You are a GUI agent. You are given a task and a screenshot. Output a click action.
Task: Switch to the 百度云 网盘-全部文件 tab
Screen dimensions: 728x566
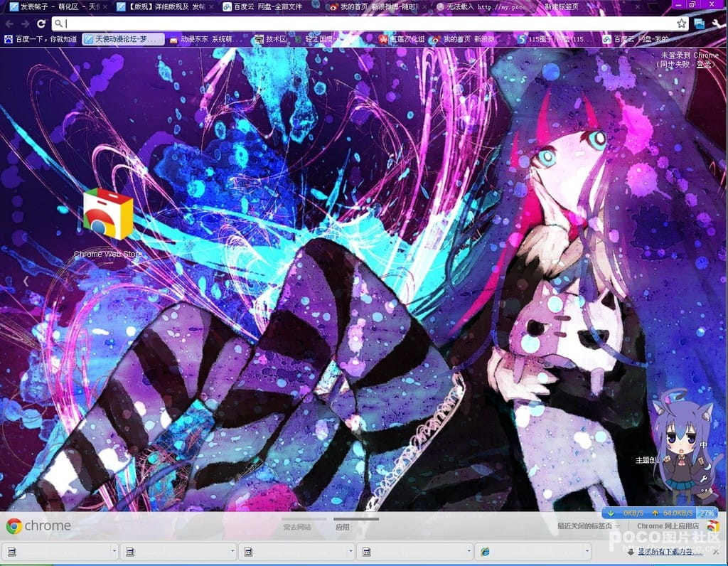(271, 7)
